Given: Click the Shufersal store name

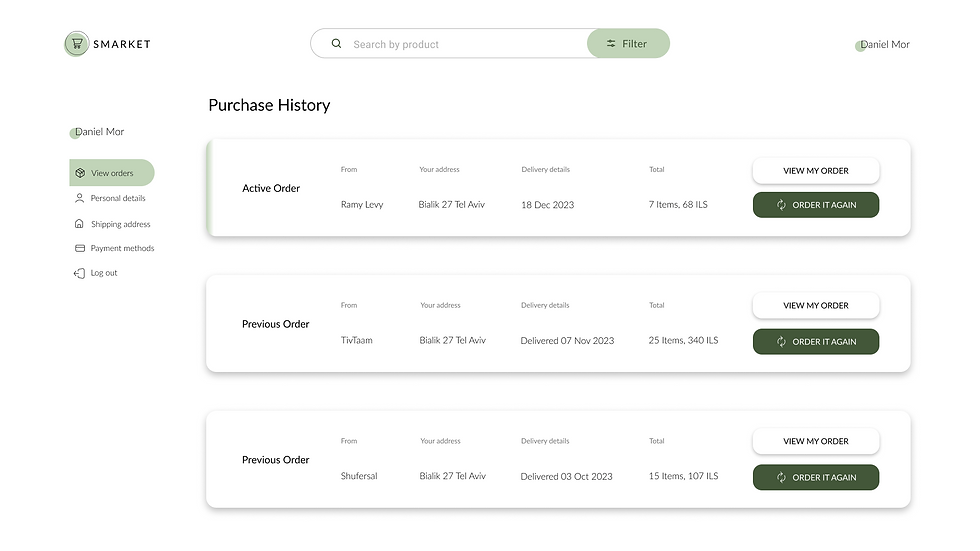Looking at the screenshot, I should [359, 476].
